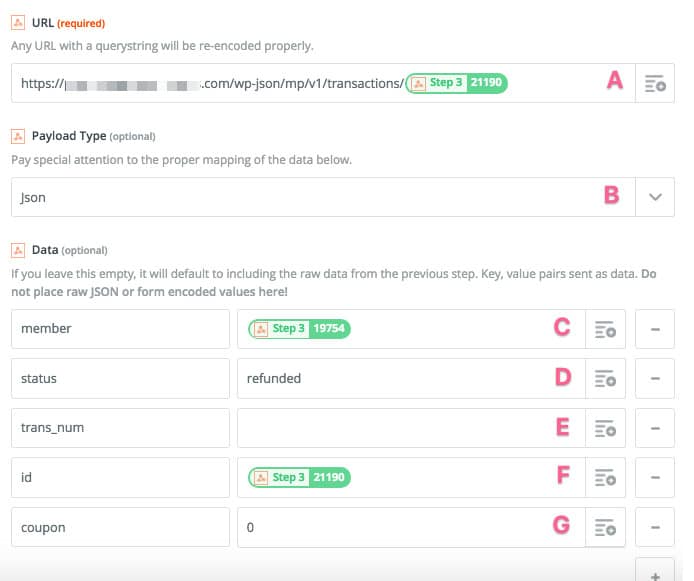Click insert-field icon in the member row
This screenshot has height=581, width=694.
coord(605,329)
